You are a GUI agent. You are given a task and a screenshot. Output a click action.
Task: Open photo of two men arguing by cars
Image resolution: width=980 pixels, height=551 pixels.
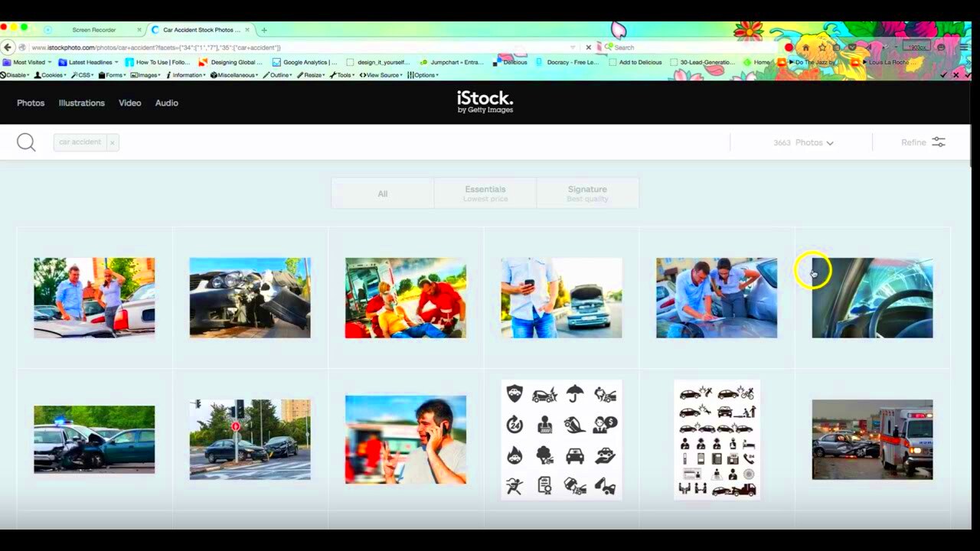point(94,298)
